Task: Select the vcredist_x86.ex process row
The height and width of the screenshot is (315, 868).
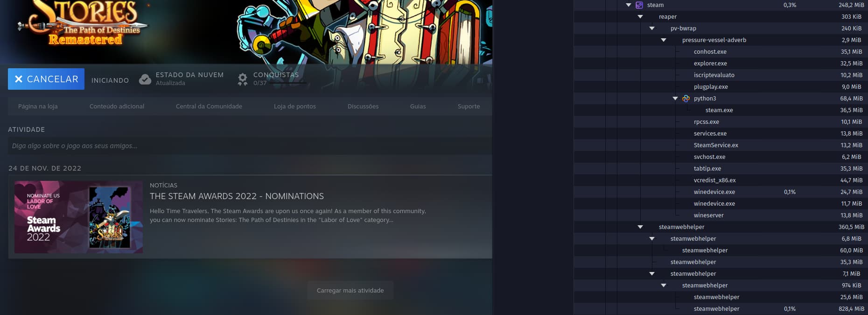Action: coord(721,180)
